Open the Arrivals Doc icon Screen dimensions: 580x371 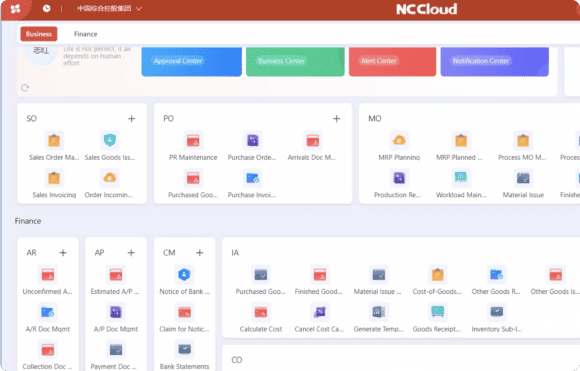pyautogui.click(x=313, y=141)
